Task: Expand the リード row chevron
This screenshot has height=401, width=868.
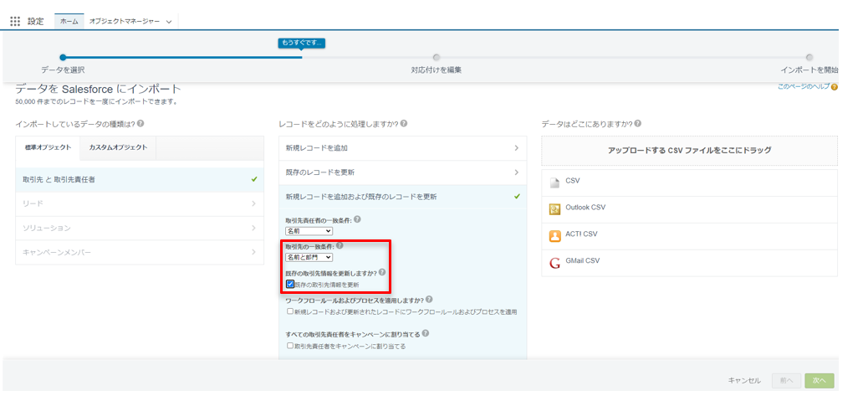Action: (253, 203)
